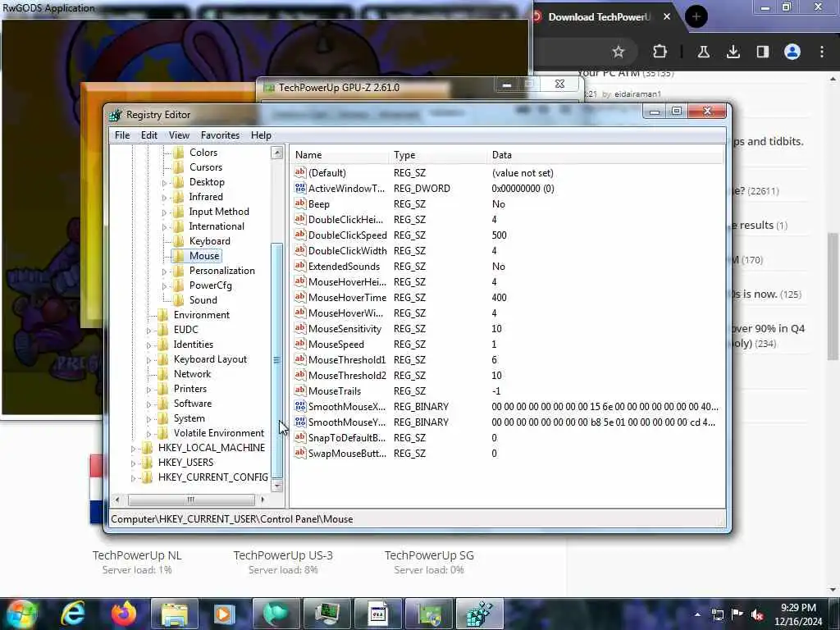Viewport: 840px width, 630px height.
Task: Select the Volatile Environment key
Action: coord(218,433)
